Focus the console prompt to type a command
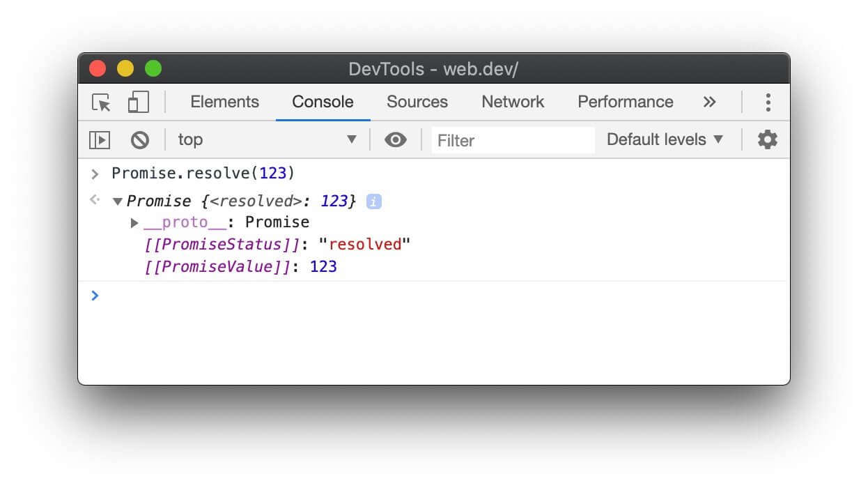This screenshot has width=868, height=488. coord(279,296)
